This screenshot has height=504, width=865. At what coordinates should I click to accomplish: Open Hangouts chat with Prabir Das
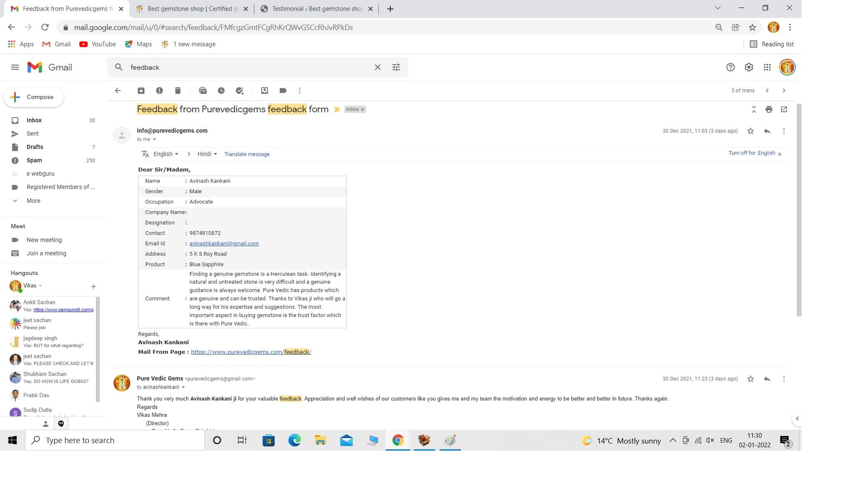(x=52, y=395)
